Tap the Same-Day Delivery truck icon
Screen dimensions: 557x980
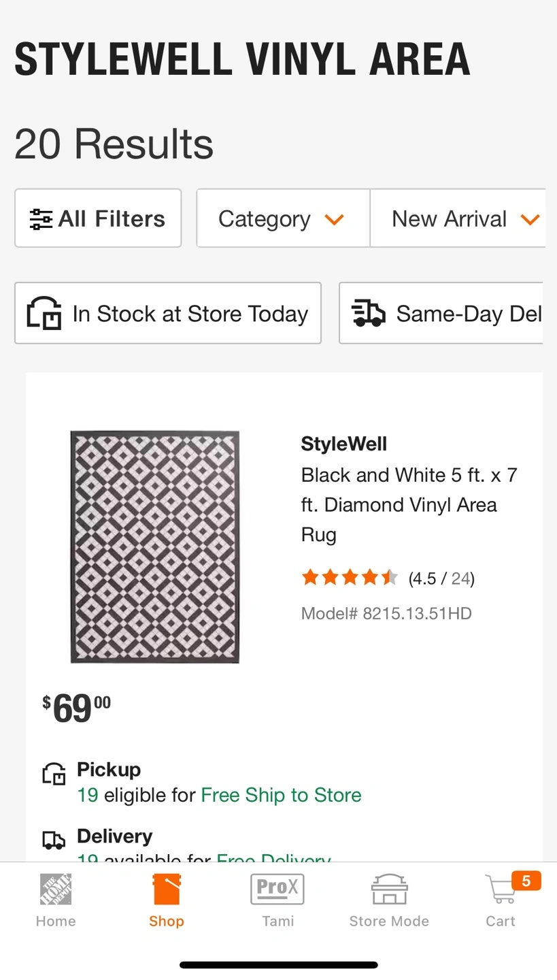click(x=369, y=314)
